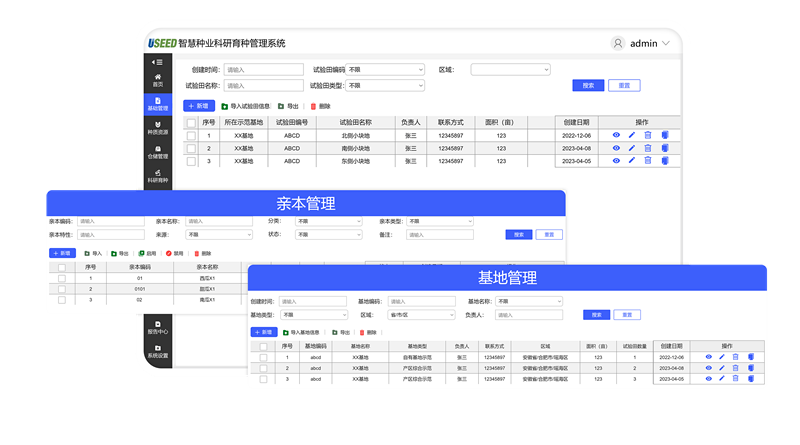Click 新增 button in the 基地管理 panel
800x445 pixels.
pos(263,332)
